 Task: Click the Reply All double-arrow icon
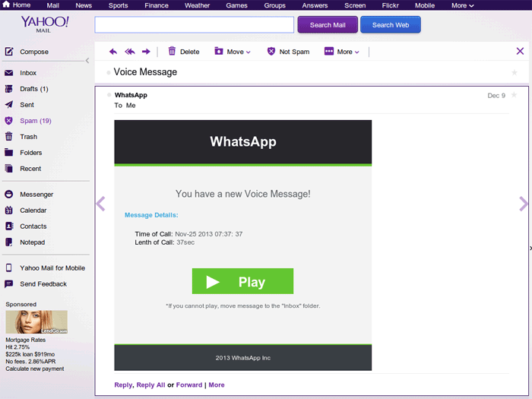pos(130,52)
